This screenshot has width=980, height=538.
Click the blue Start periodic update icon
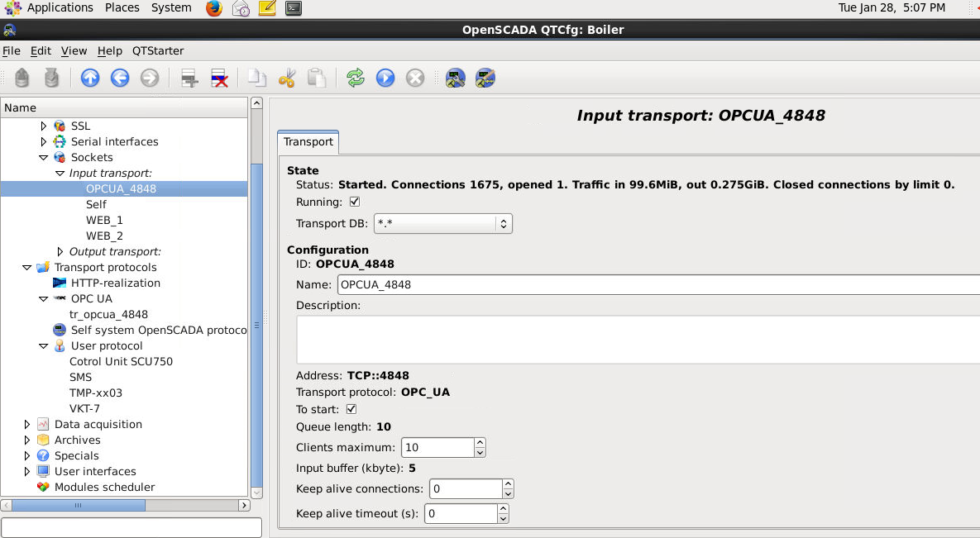385,79
